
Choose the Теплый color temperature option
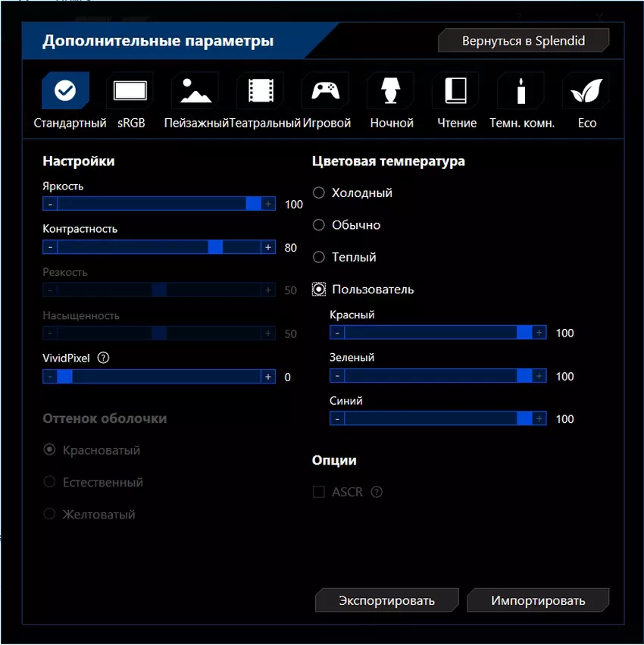click(319, 257)
